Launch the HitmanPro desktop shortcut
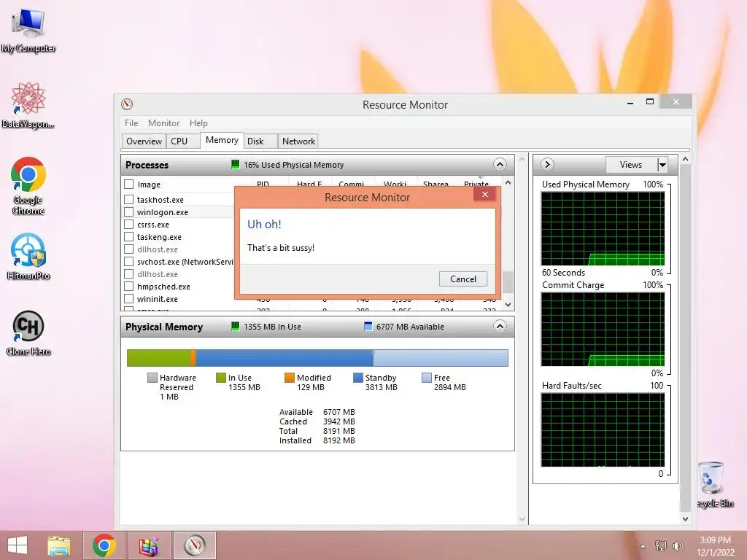Image resolution: width=747 pixels, height=560 pixels. (x=28, y=256)
